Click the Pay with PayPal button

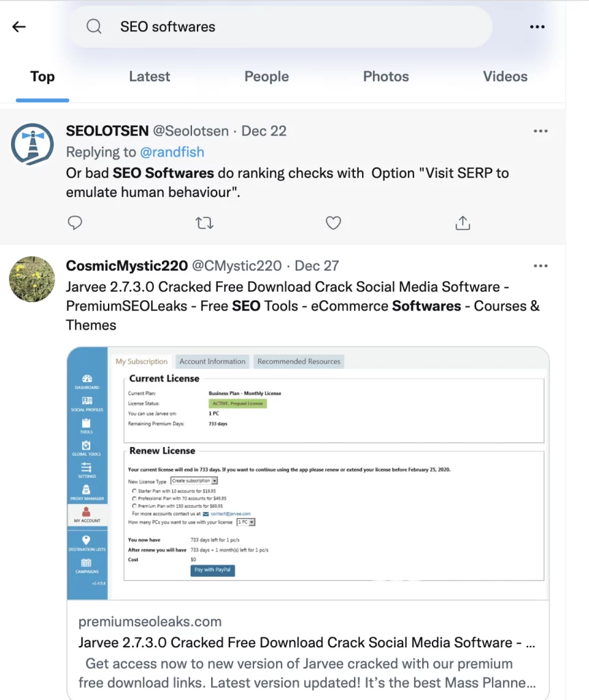coord(213,570)
